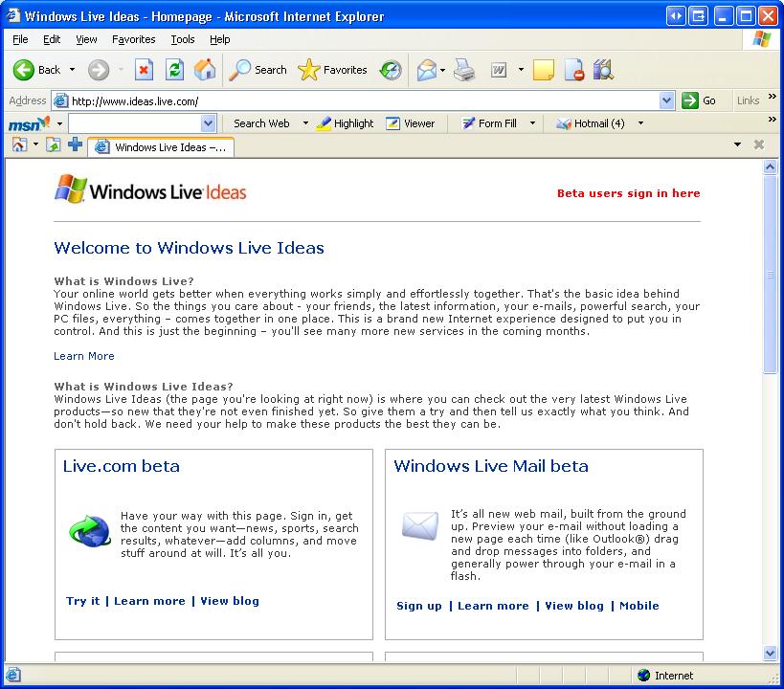This screenshot has width=784, height=689.
Task: Expand the Back button history dropdown
Action: (72, 70)
